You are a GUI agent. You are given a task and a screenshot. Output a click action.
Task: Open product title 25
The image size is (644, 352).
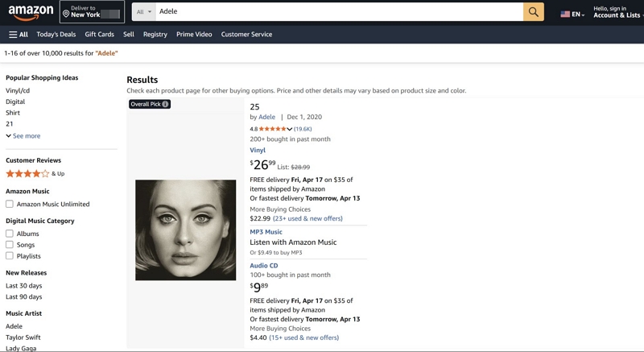click(254, 107)
